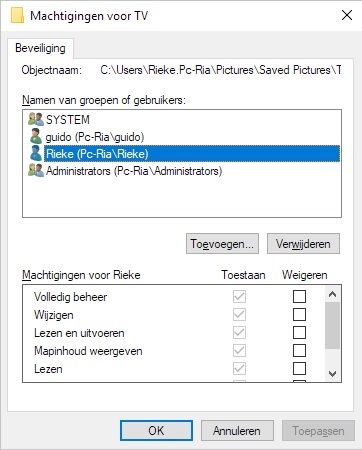This screenshot has height=450, width=362.
Task: Tick the Weigeren checkbox for Lezen en uitvoeren
Action: pos(299,332)
